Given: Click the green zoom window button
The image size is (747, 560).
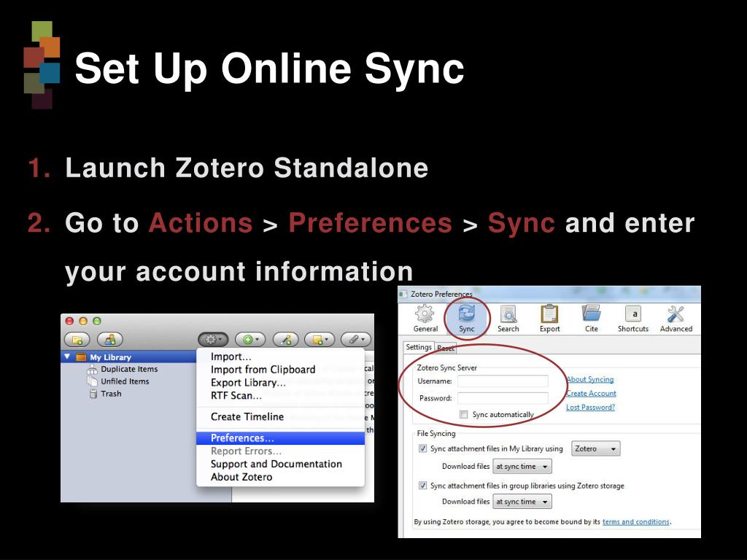Looking at the screenshot, I should click(97, 322).
